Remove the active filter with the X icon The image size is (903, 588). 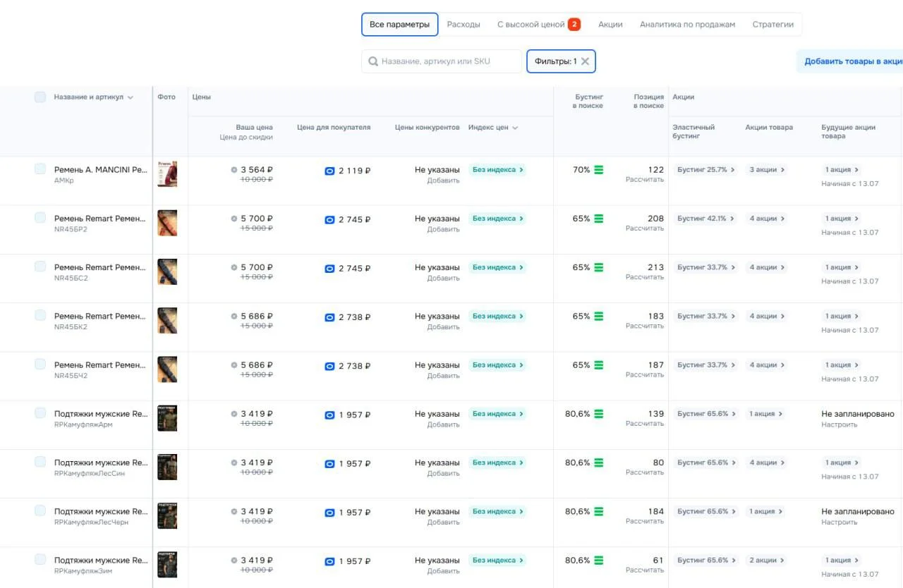585,61
